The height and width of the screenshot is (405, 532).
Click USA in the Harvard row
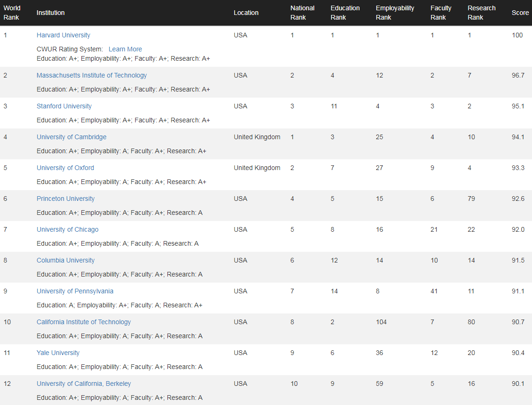[241, 35]
